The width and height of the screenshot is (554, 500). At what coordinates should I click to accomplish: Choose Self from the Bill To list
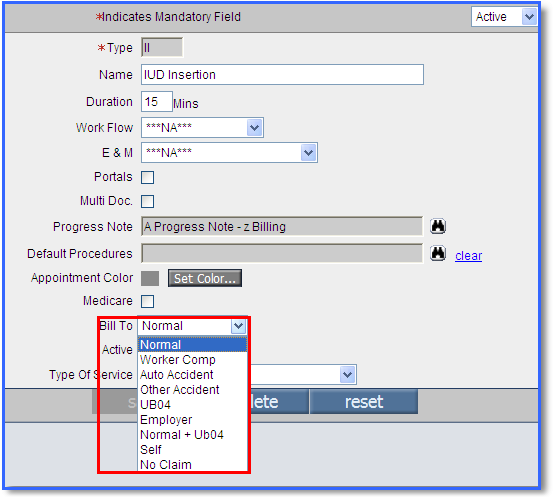tap(151, 449)
